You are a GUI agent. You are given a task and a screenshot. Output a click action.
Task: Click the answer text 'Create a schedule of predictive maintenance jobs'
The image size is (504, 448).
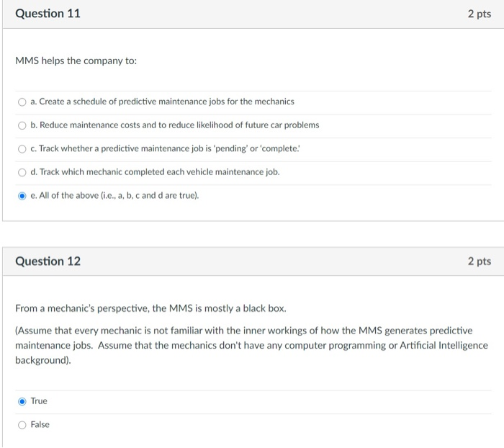(x=132, y=102)
